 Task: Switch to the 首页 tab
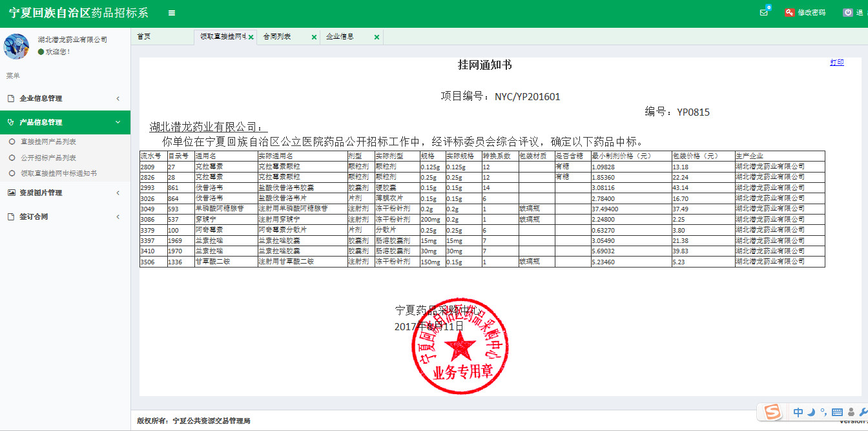(144, 37)
